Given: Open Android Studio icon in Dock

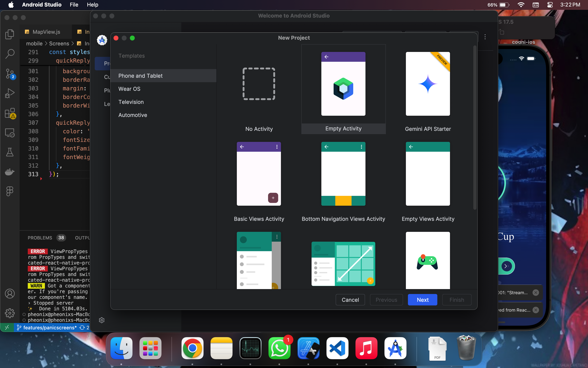Looking at the screenshot, I should pyautogui.click(x=395, y=348).
